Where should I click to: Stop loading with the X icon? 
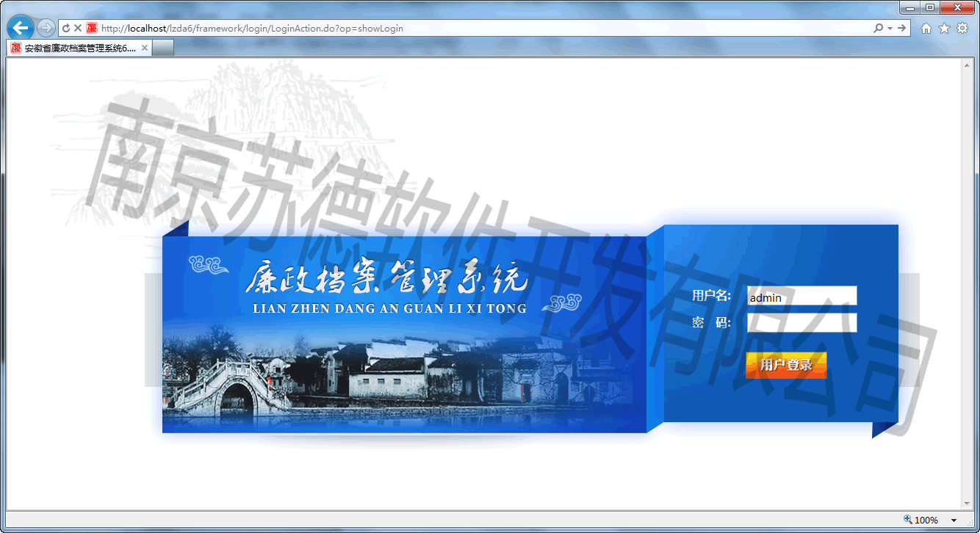(78, 28)
